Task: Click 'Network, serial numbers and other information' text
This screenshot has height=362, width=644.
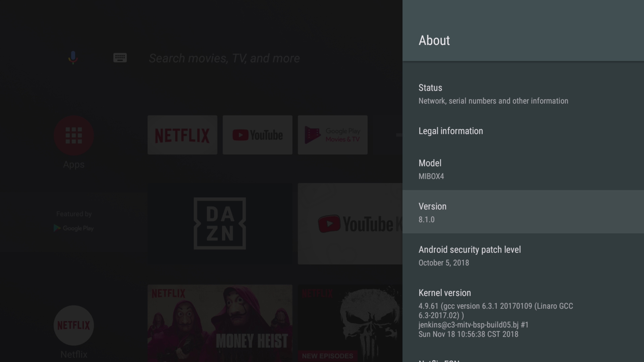Action: pyautogui.click(x=493, y=101)
